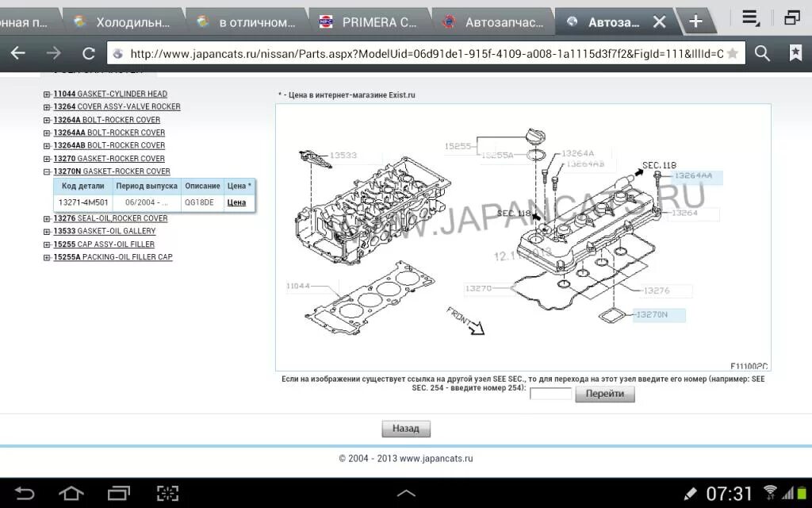812x508 pixels.
Task: Collapse the 13270N GASKET-ROCKER COVER node
Action: 47,171
